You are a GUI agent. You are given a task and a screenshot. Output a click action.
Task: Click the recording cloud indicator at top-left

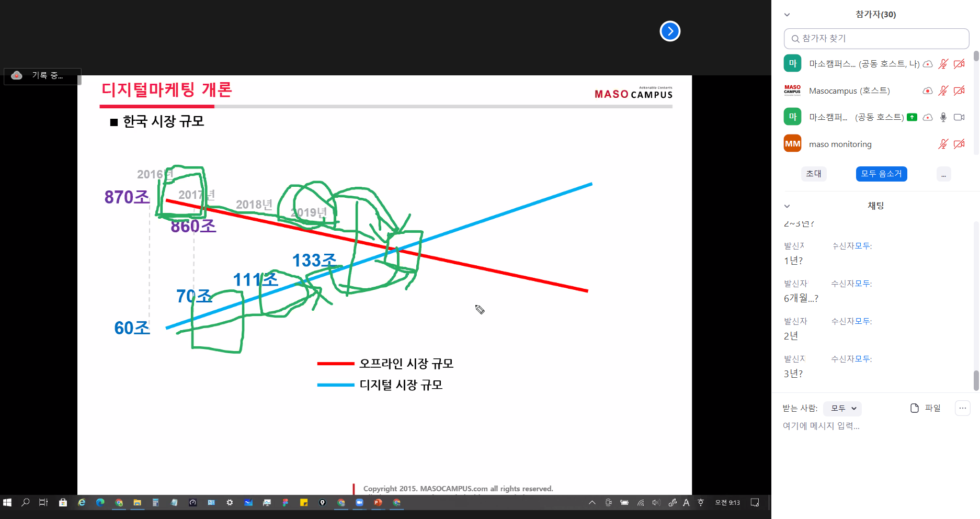tap(17, 75)
